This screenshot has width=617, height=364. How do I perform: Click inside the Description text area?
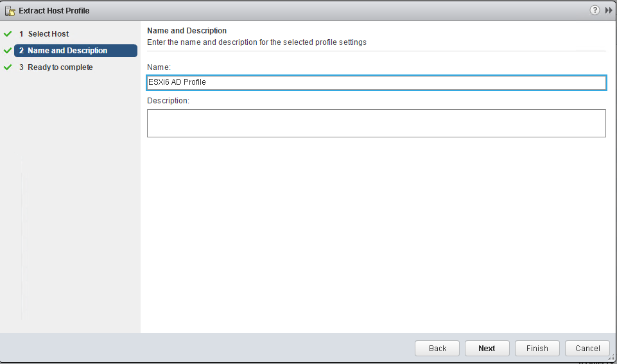[x=376, y=123]
